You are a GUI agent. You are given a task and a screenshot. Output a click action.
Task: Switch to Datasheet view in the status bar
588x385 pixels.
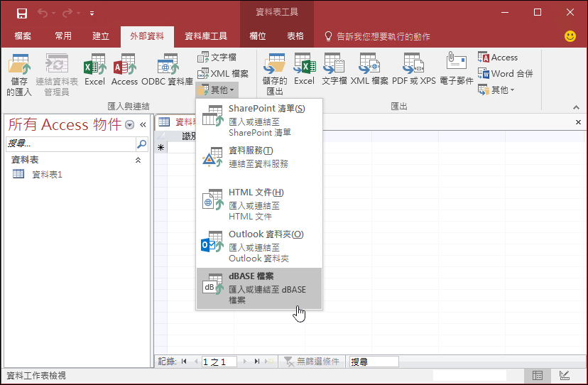click(538, 375)
